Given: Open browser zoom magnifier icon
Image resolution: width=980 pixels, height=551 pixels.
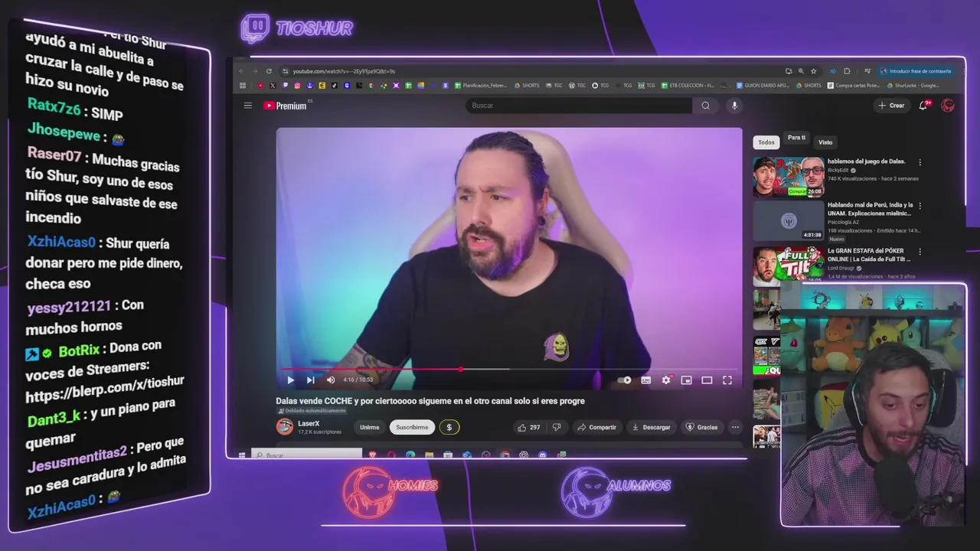Looking at the screenshot, I should (801, 71).
